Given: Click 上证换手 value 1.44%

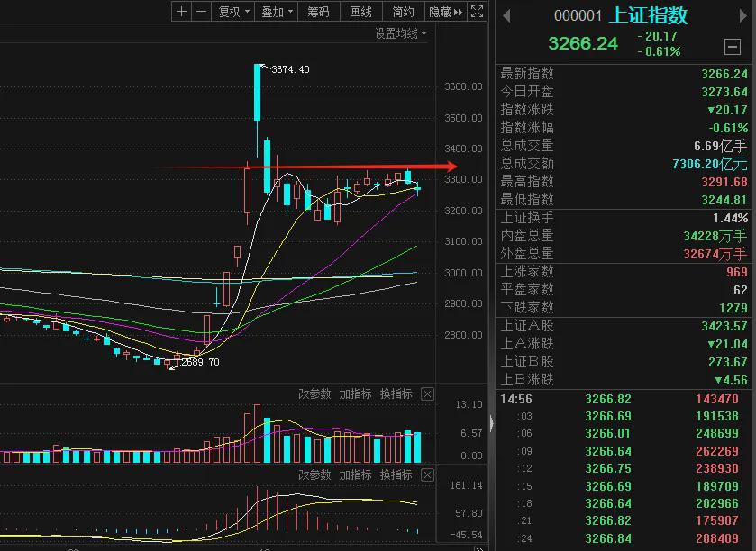Looking at the screenshot, I should click(x=730, y=218).
